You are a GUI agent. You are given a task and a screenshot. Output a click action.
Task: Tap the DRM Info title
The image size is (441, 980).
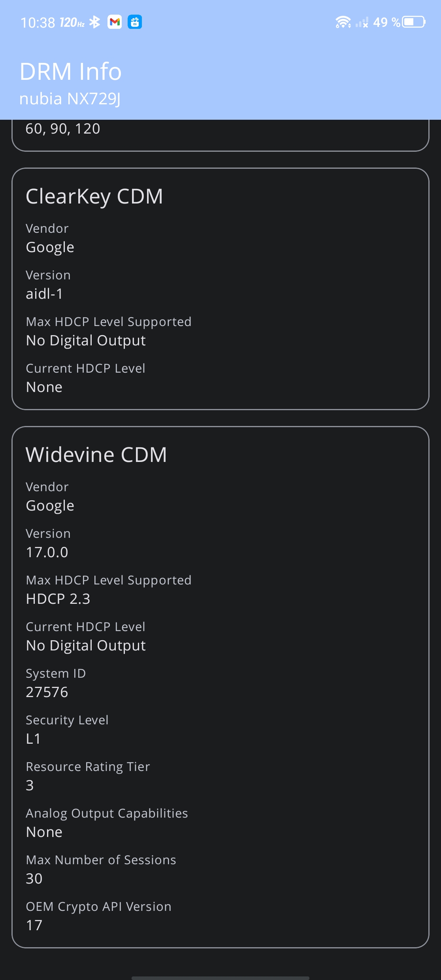[71, 72]
